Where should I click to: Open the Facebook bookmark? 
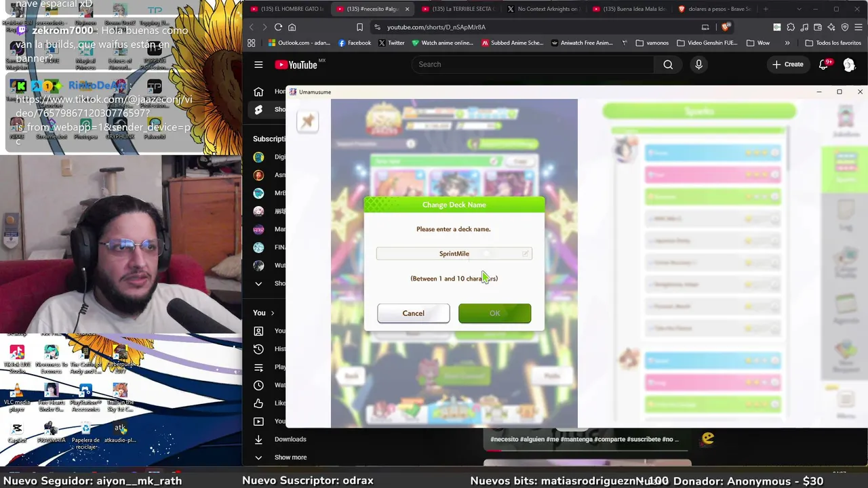[x=354, y=43]
